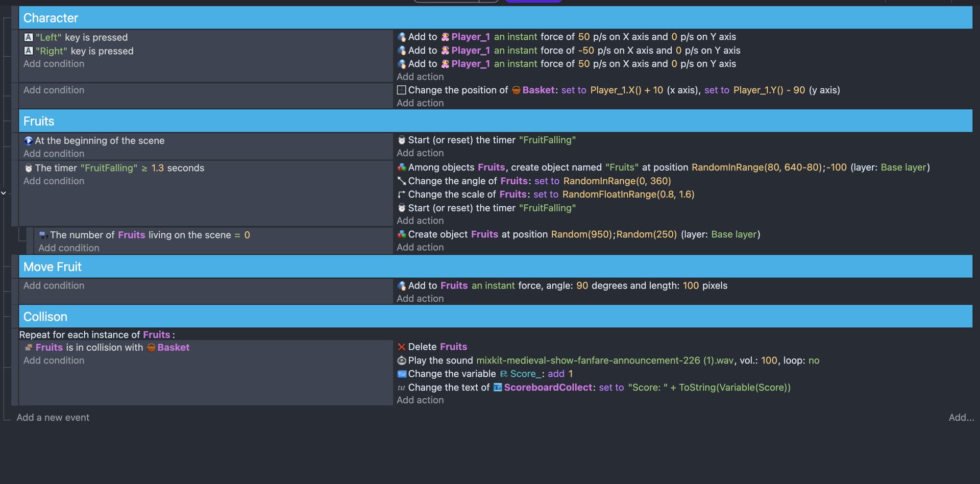This screenshot has height=484, width=980.
Task: Click the collision icon before Fruits condition
Action: (29, 348)
